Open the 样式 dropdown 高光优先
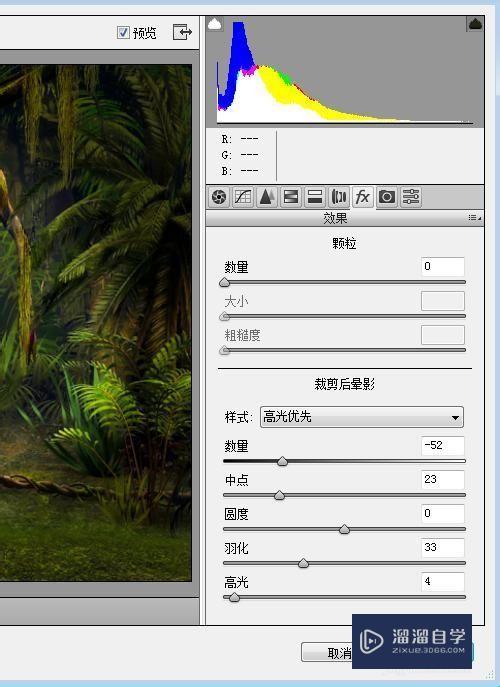The image size is (500, 687). (362, 417)
